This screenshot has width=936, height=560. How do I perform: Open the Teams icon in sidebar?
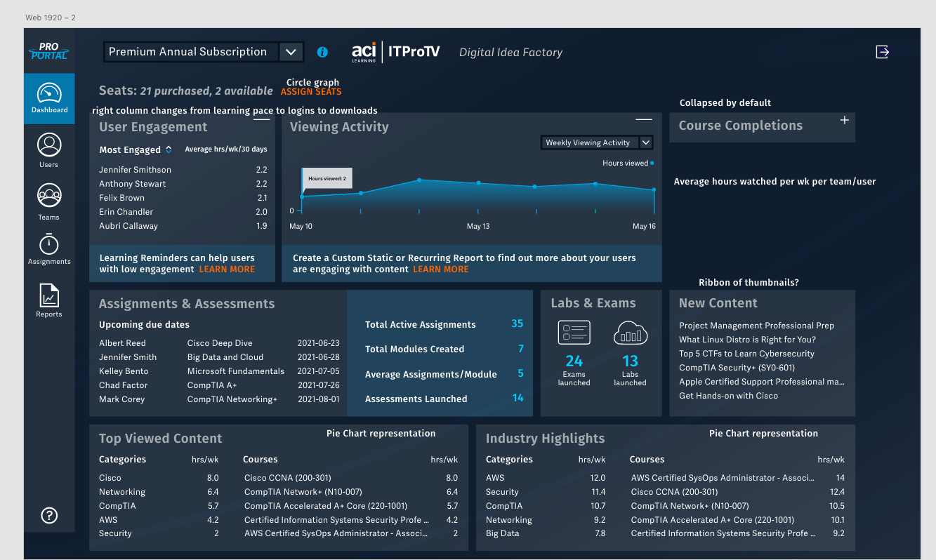tap(49, 196)
